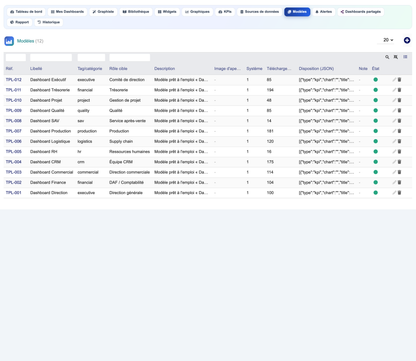Focus the Tag/catégorie filter input

coord(91,57)
